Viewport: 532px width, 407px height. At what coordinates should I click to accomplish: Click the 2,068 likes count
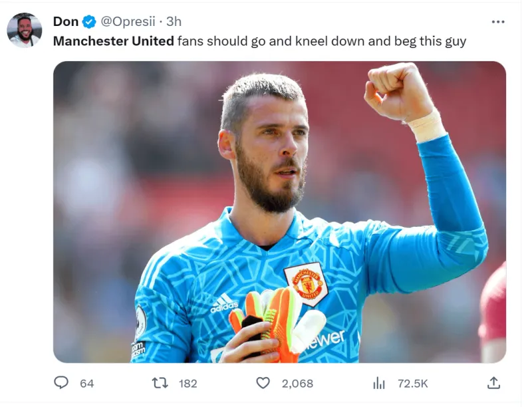297,384
